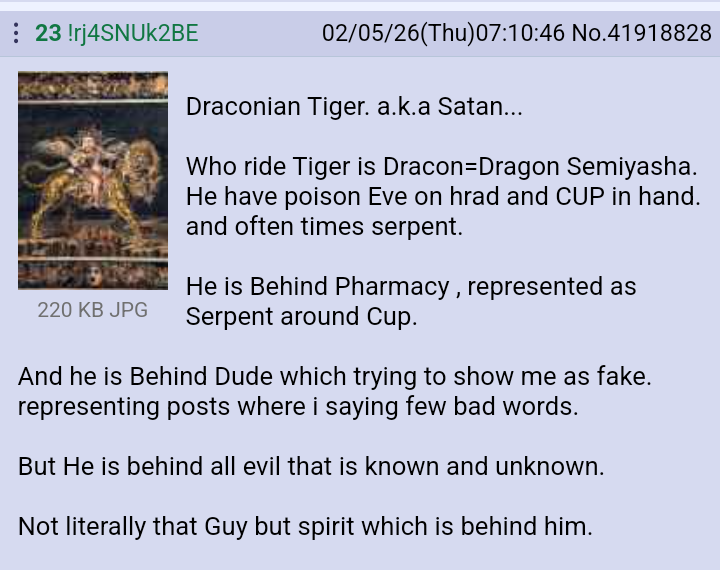Click the line about Dragon Semiyasha
Image resolution: width=720 pixels, height=570 pixels.
coord(442,166)
